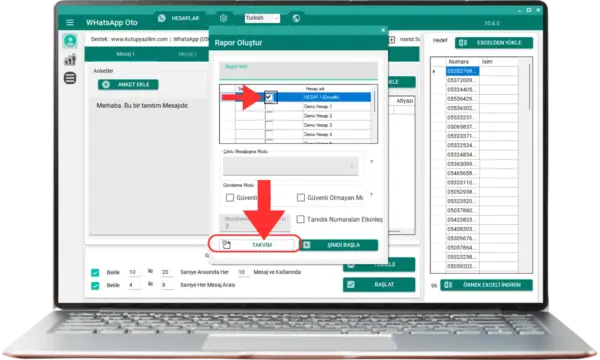This screenshot has height=360, width=600.
Task: Open the statistics chart sidebar icon
Action: [70, 60]
